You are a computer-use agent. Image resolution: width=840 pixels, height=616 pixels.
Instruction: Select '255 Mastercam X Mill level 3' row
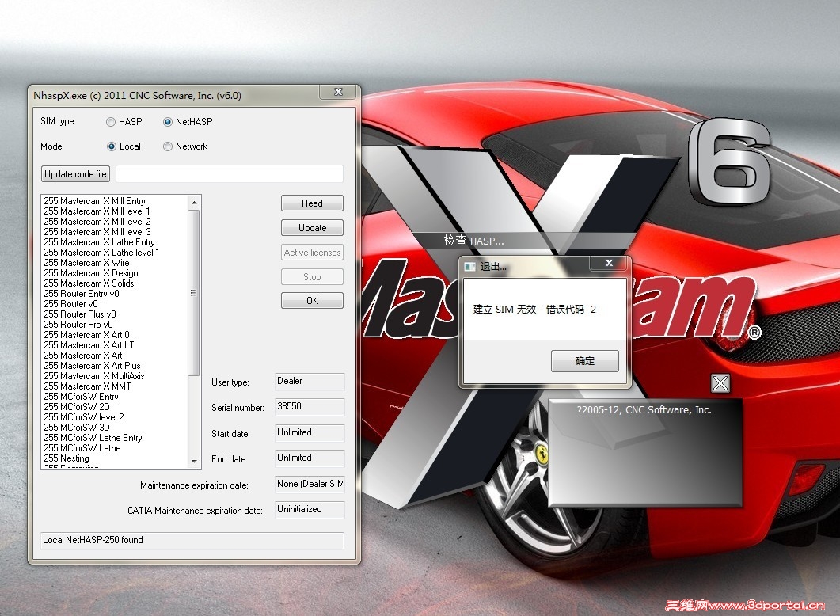click(115, 232)
